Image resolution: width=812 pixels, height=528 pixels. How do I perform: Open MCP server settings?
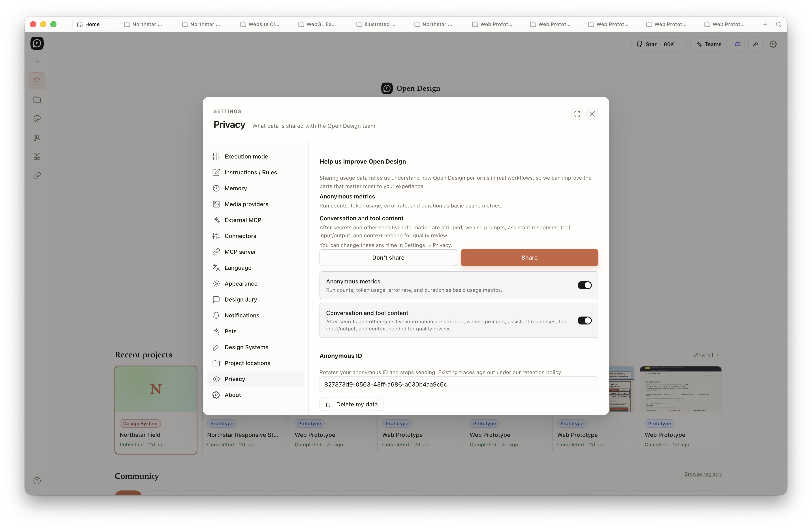(x=256, y=252)
